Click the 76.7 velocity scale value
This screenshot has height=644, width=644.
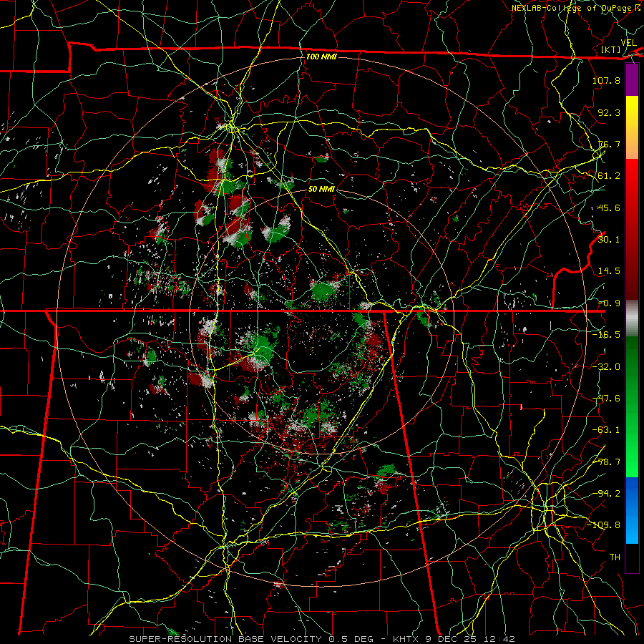[x=609, y=144]
